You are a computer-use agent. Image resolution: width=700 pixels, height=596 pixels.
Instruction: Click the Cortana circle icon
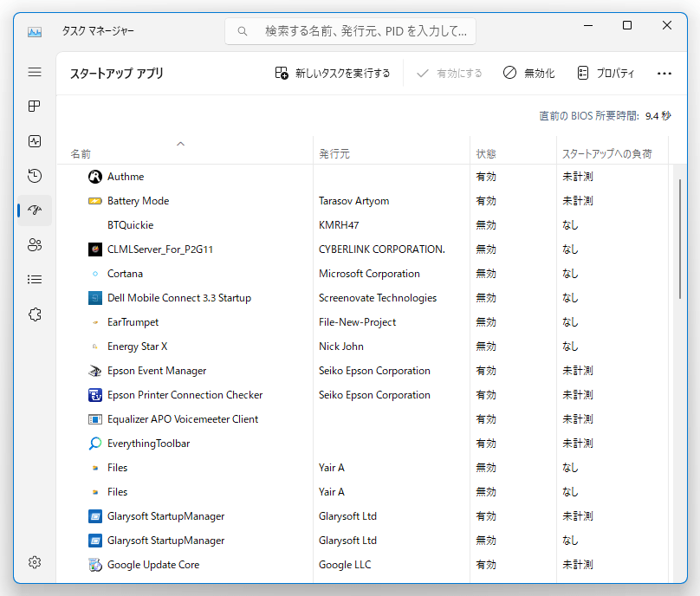pyautogui.click(x=95, y=274)
